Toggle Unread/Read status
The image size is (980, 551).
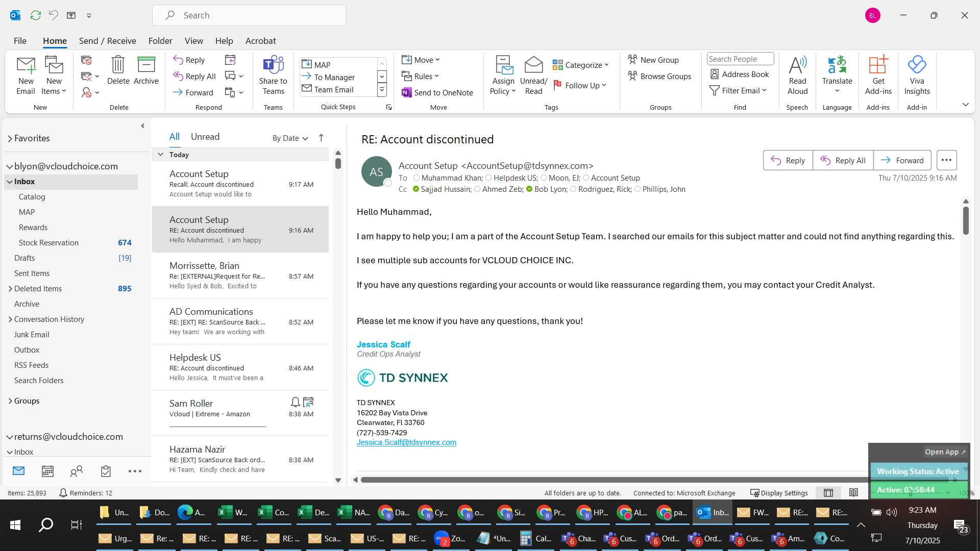click(533, 76)
